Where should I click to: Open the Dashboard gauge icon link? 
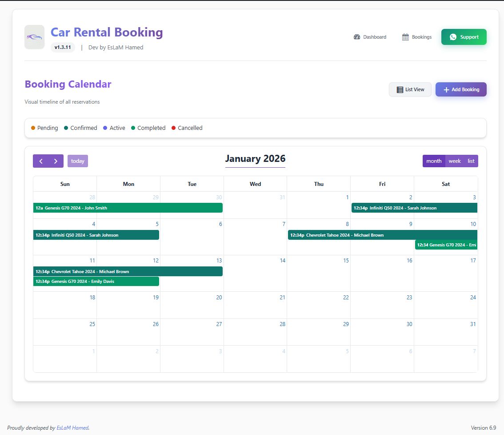(x=356, y=37)
